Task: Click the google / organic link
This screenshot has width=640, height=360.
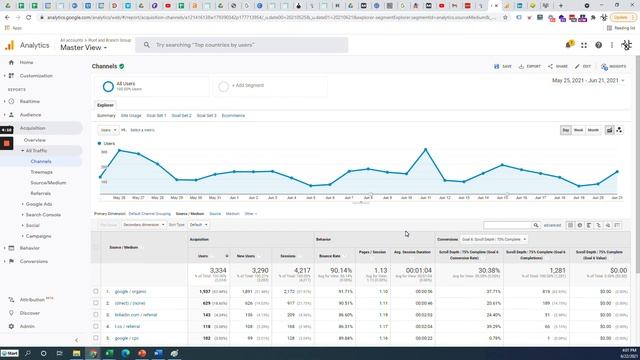Action: tap(130, 292)
